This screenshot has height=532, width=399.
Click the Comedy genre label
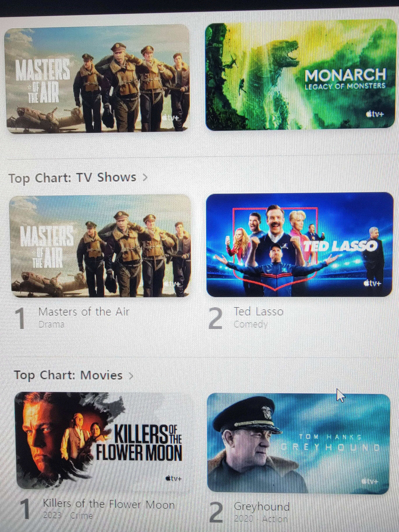251,324
